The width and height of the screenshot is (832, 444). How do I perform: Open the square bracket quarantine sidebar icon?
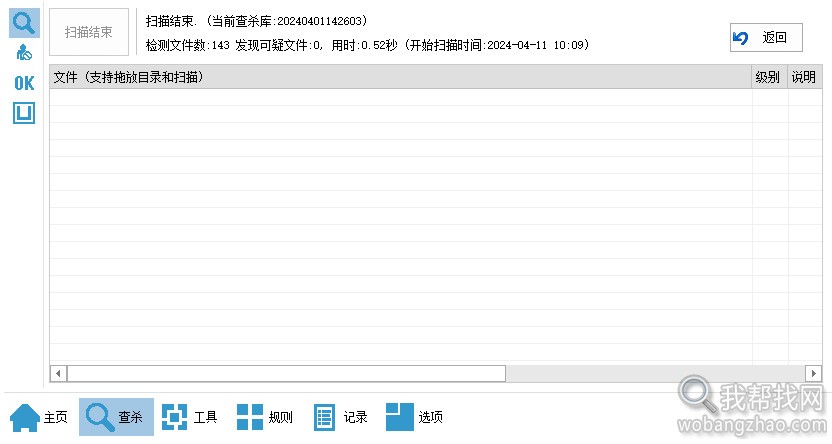[x=24, y=113]
